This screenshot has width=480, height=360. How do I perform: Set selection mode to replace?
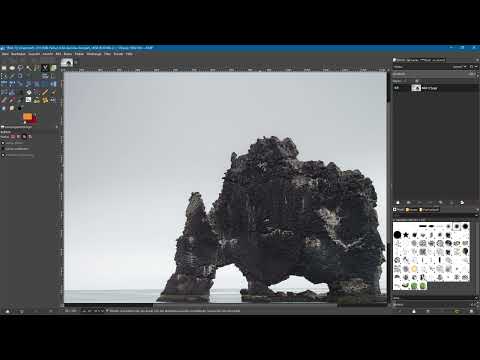pyautogui.click(x=13, y=137)
